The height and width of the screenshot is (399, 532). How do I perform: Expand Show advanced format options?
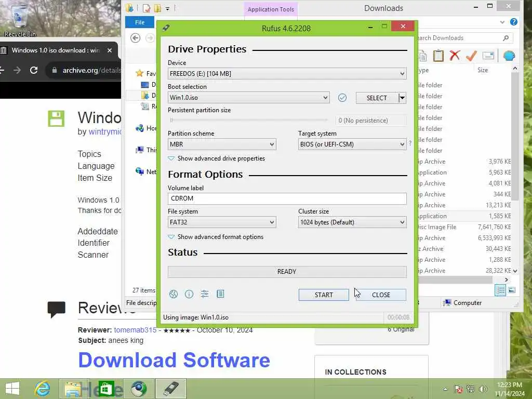pos(216,237)
